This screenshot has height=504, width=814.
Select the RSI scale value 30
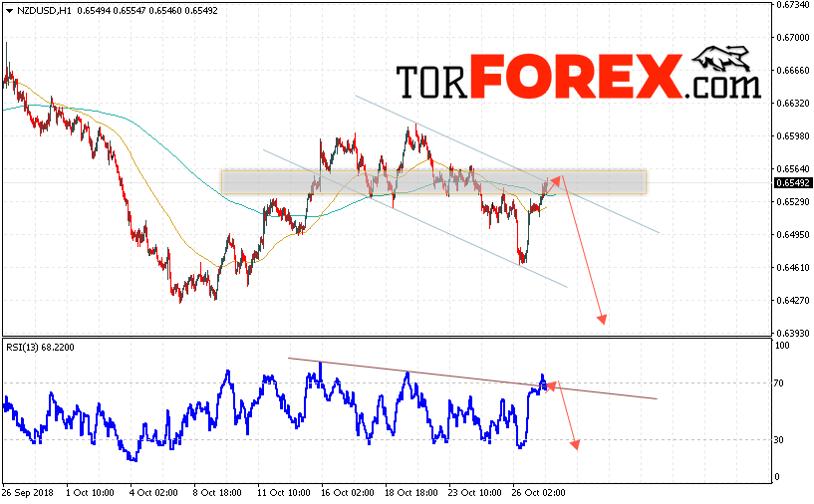click(x=779, y=439)
